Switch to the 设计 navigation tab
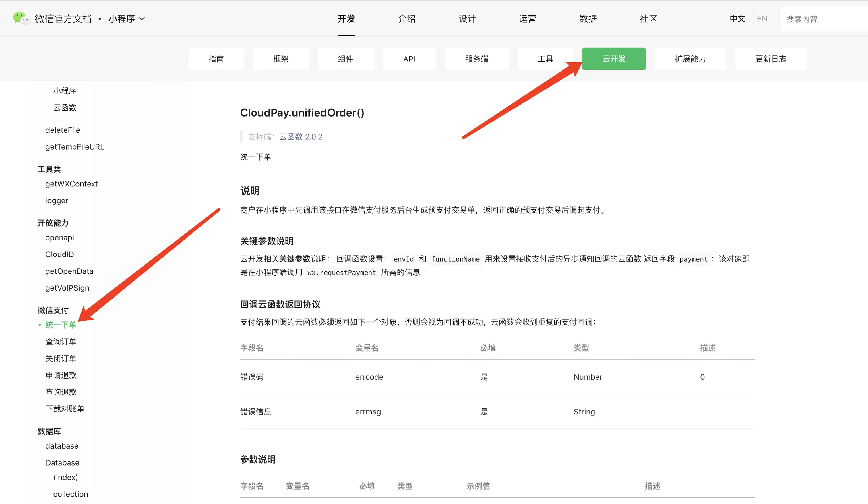The width and height of the screenshot is (868, 504). coord(467,19)
